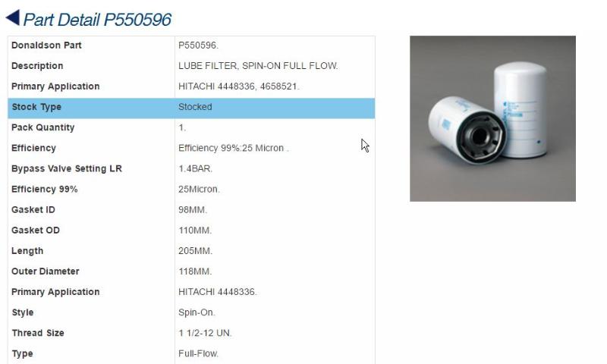
Task: Select the Style Spin-On value
Action: [x=197, y=312]
